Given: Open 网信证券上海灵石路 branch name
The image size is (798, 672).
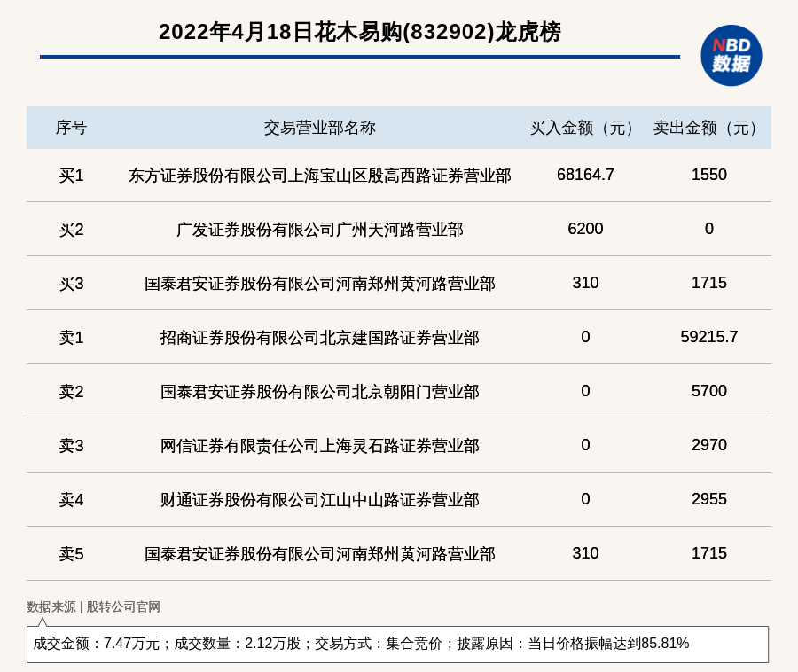Looking at the screenshot, I should pyautogui.click(x=319, y=446).
